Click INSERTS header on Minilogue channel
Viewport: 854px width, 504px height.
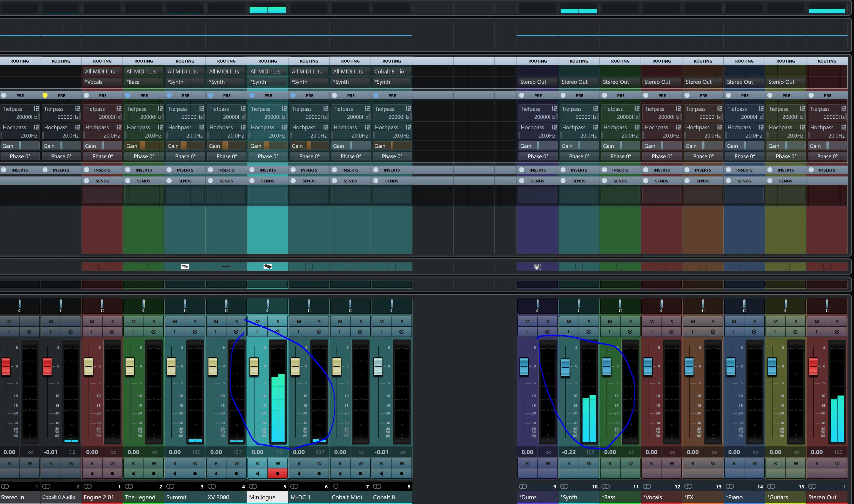tap(267, 170)
